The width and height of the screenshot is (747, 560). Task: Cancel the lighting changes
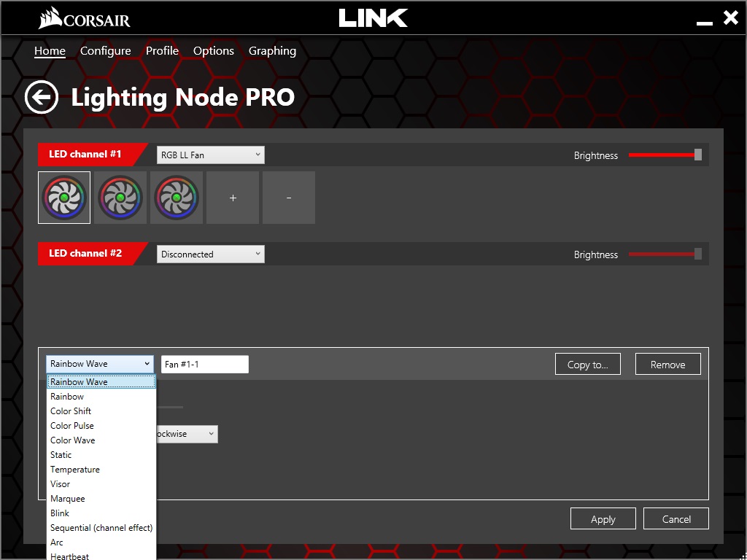pyautogui.click(x=676, y=519)
